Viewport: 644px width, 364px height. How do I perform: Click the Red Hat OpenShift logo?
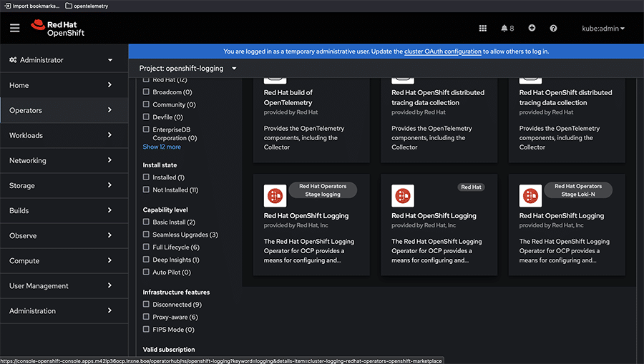click(57, 28)
